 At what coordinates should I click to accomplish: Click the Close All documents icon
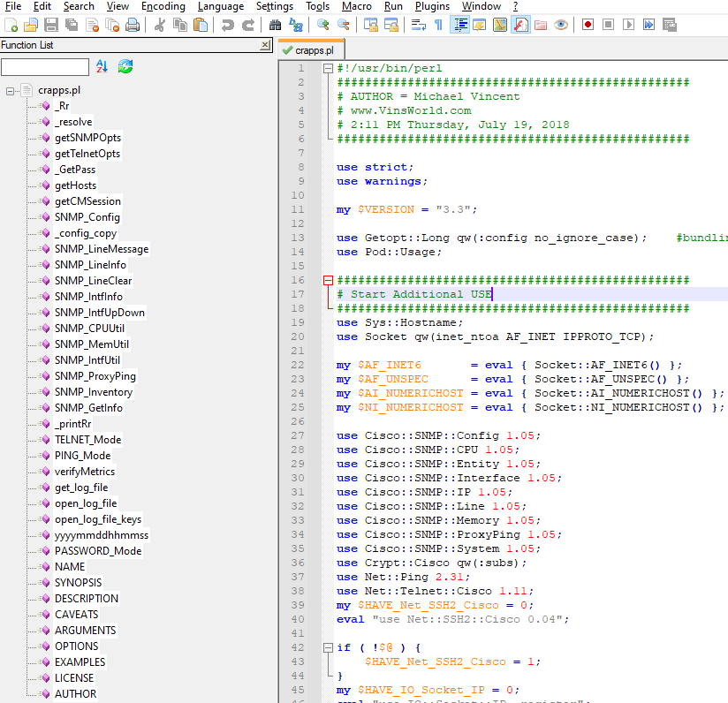[x=112, y=25]
